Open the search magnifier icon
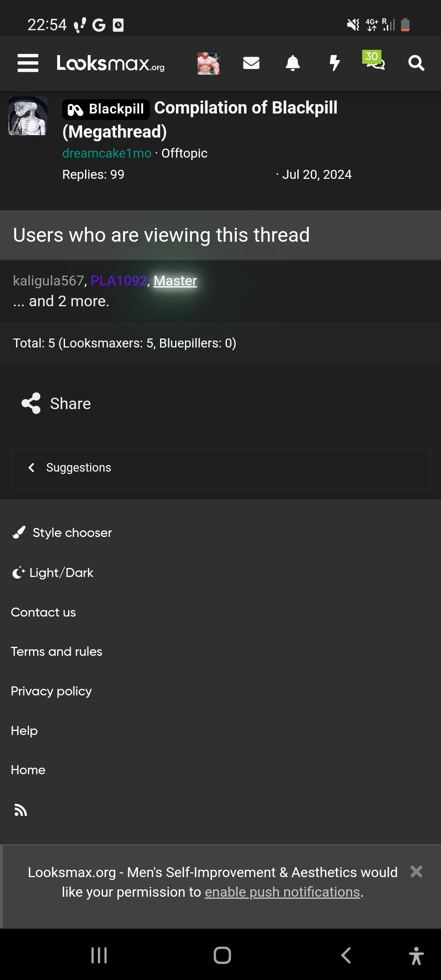Image resolution: width=441 pixels, height=980 pixels. pyautogui.click(x=416, y=63)
